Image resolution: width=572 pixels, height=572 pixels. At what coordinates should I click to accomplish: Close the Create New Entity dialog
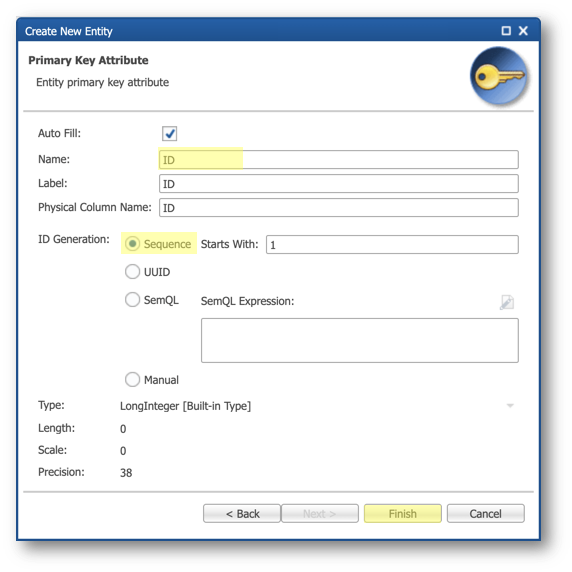click(523, 31)
